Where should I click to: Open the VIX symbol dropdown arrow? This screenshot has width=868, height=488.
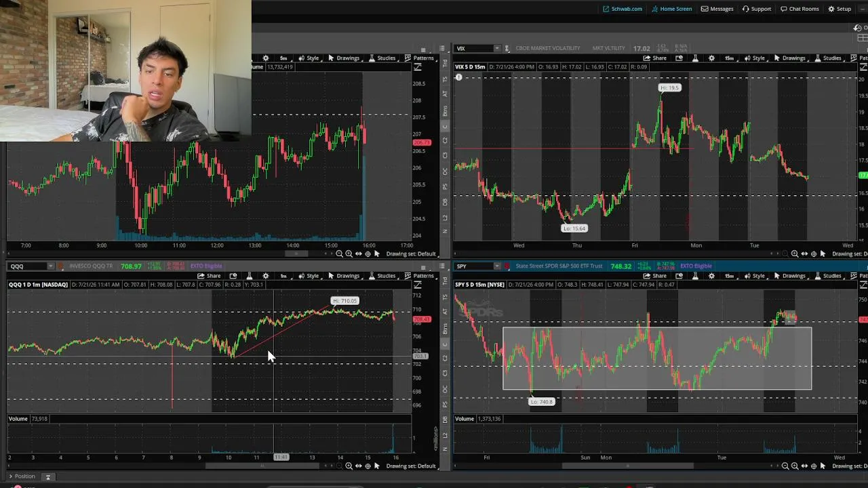[496, 49]
